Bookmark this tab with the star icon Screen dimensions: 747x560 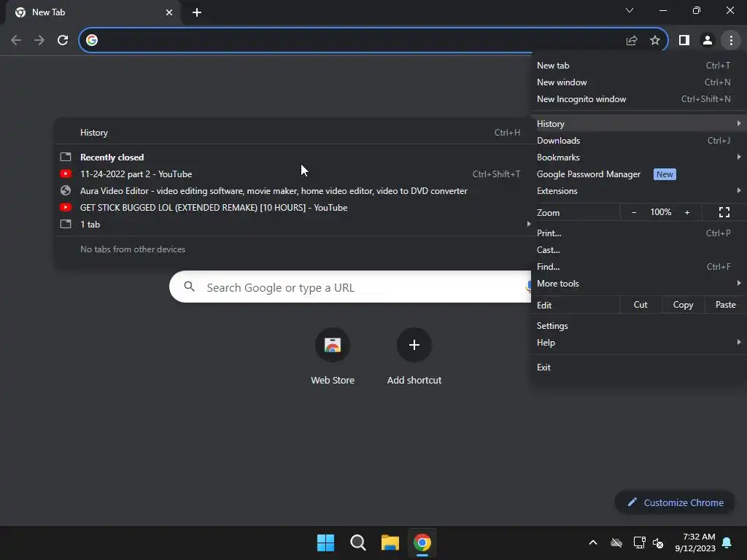[655, 40]
